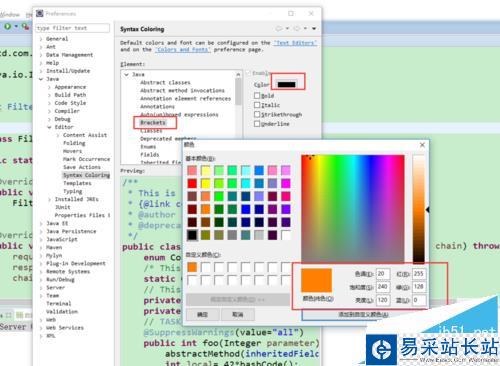Click the luminance field showing 120

pyautogui.click(x=383, y=300)
